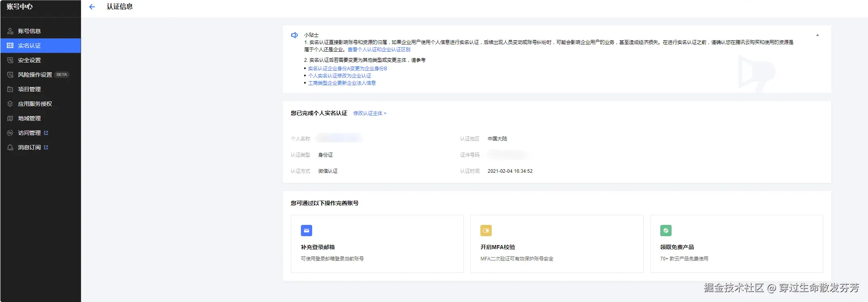Screen dimensions: 868x302
Task: Open link 实名认证企业身份A变更为企业身份B
Action: click(347, 69)
